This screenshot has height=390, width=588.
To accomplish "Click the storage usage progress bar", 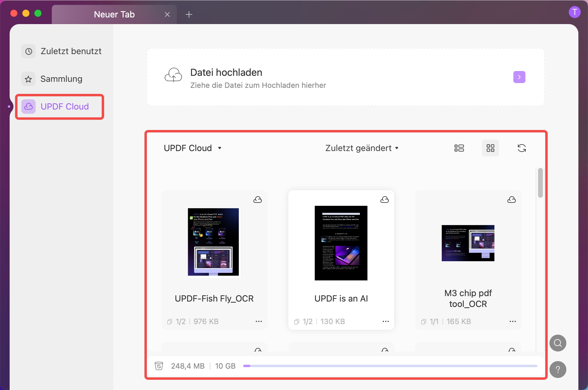I will [x=391, y=366].
